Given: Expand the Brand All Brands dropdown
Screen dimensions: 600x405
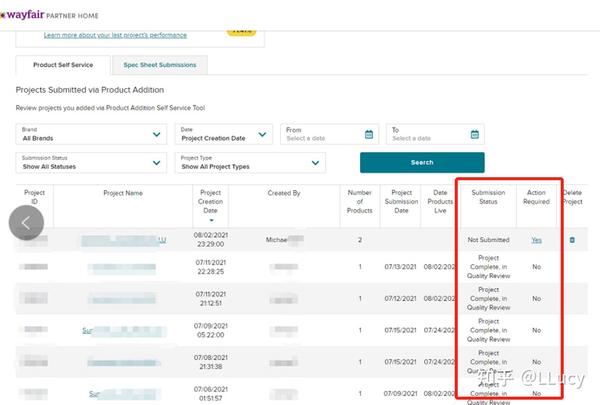Looking at the screenshot, I should (x=91, y=134).
